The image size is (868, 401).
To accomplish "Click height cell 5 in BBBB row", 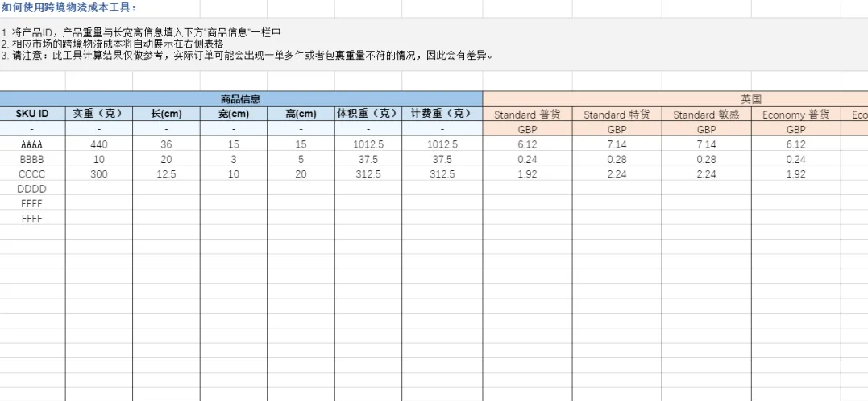I will (301, 159).
